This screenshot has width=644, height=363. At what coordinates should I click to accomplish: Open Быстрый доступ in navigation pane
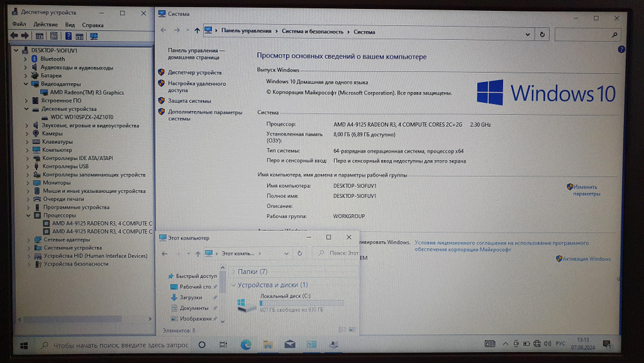pyautogui.click(x=196, y=276)
